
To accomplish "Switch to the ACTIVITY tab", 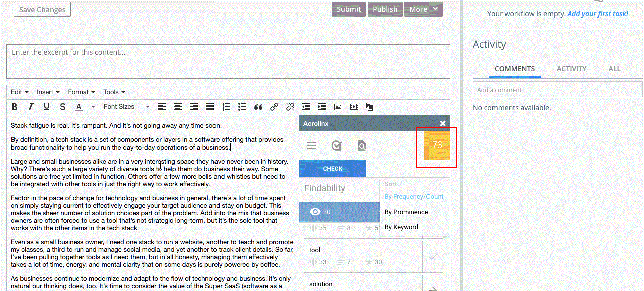I will pyautogui.click(x=571, y=69).
